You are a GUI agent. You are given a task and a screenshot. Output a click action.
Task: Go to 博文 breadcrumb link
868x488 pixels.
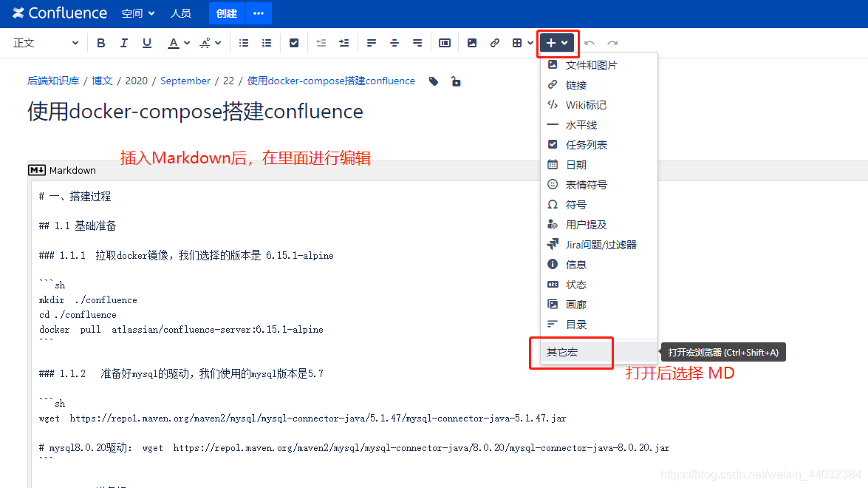coord(102,81)
